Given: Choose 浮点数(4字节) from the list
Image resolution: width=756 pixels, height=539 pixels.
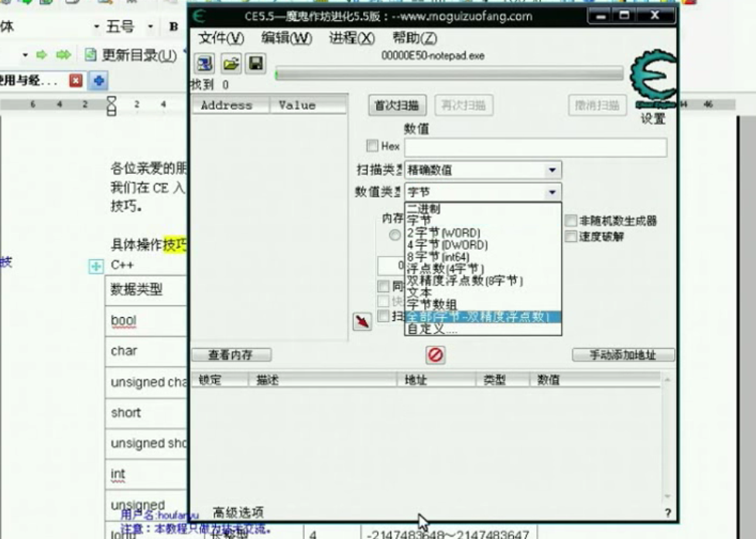Looking at the screenshot, I should 483,269.
